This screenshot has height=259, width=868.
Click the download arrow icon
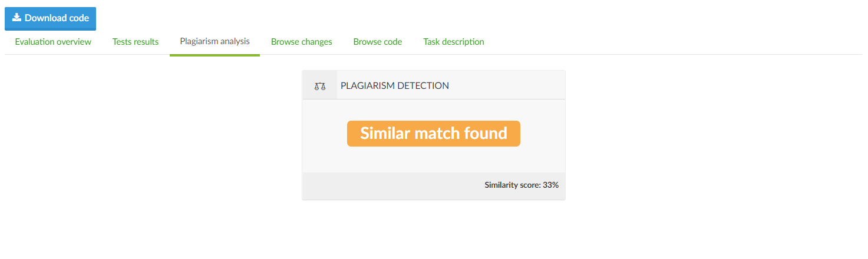click(16, 18)
